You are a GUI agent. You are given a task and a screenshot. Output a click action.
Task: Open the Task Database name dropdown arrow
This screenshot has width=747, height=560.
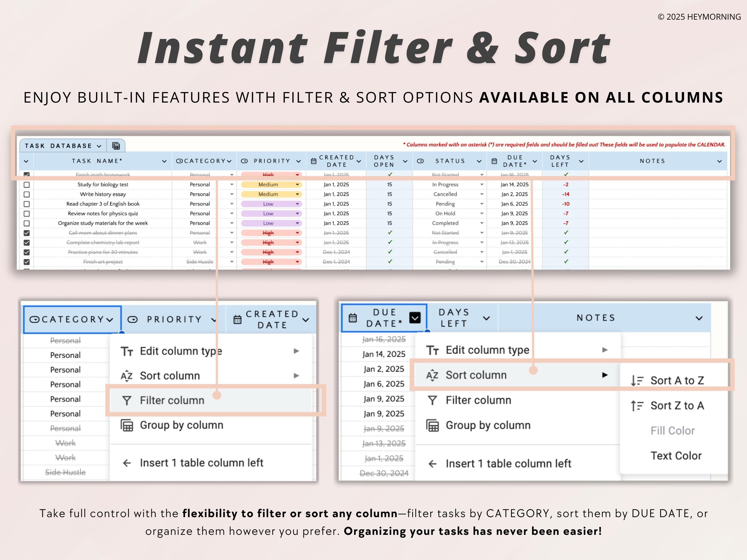(99, 146)
